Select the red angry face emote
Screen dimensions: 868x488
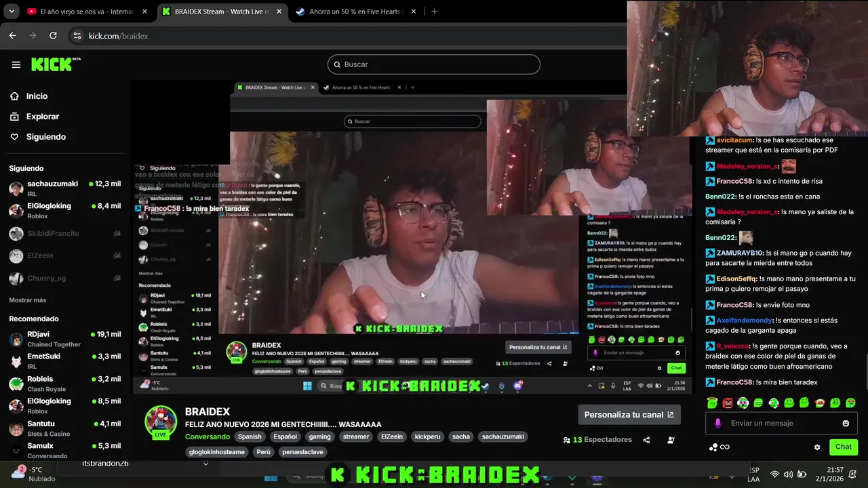728,403
